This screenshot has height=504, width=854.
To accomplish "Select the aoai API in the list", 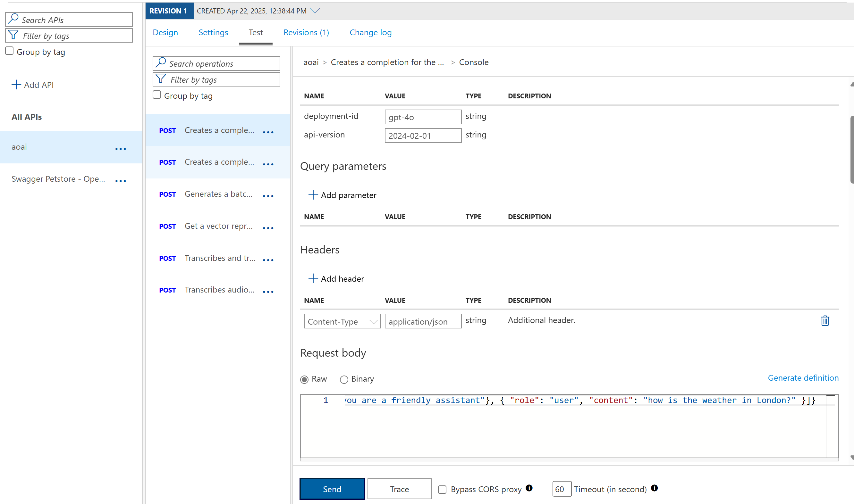I will 71,147.
